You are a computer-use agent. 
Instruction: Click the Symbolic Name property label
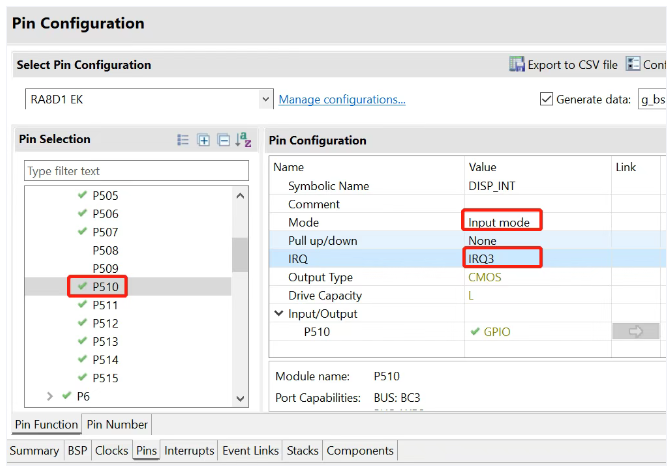328,186
